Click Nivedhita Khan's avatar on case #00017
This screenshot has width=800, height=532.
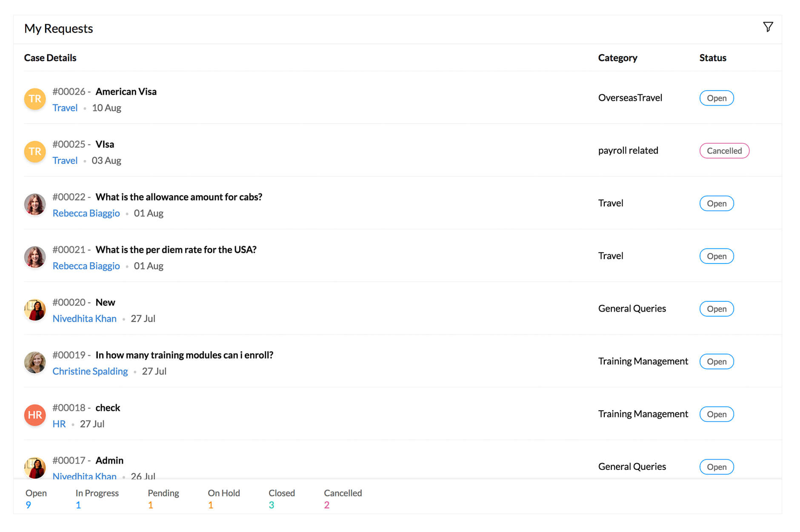click(x=35, y=467)
